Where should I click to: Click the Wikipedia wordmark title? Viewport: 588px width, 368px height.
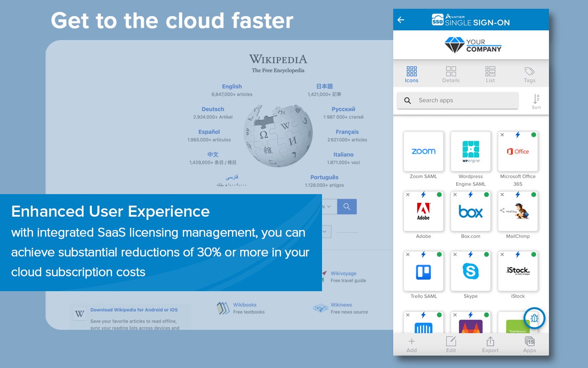(x=278, y=59)
